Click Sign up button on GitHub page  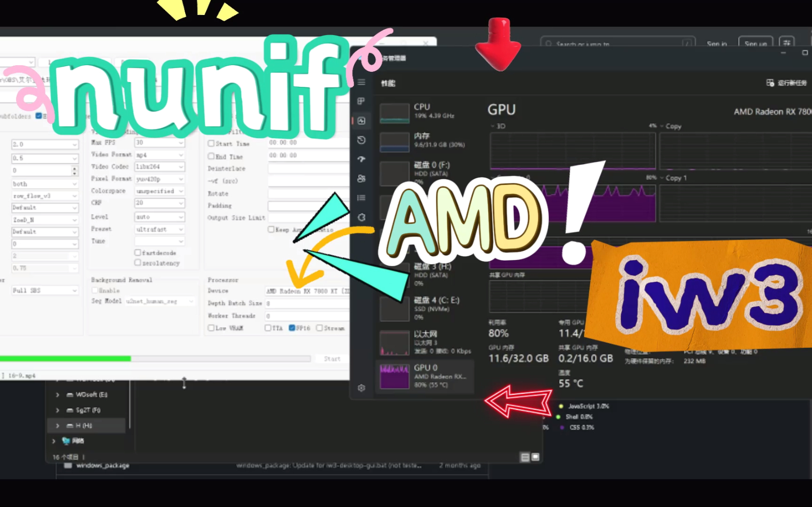pos(756,44)
